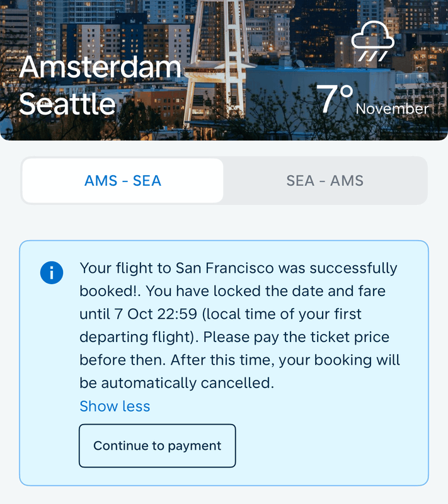Click the blue info icon
Image resolution: width=448 pixels, height=504 pixels.
click(x=52, y=273)
